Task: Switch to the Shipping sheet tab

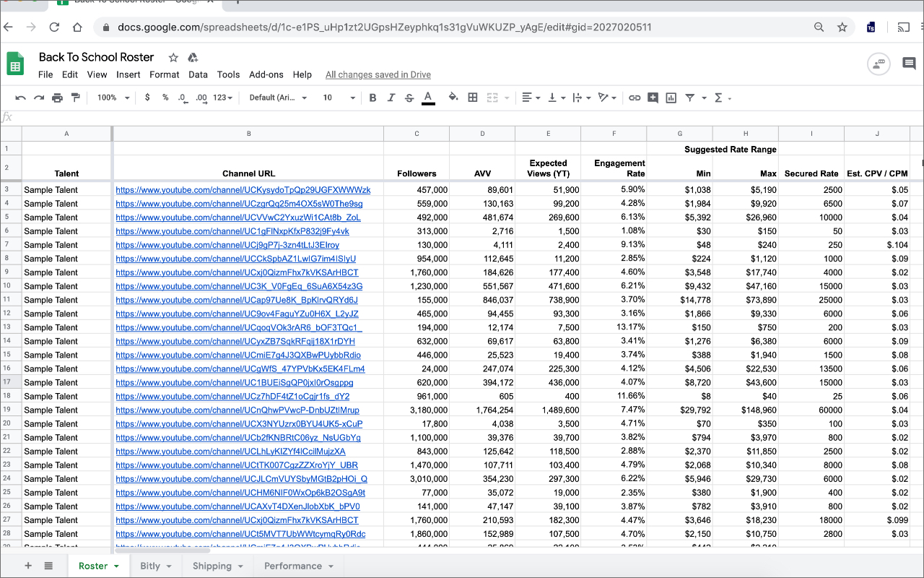Action: 217,566
